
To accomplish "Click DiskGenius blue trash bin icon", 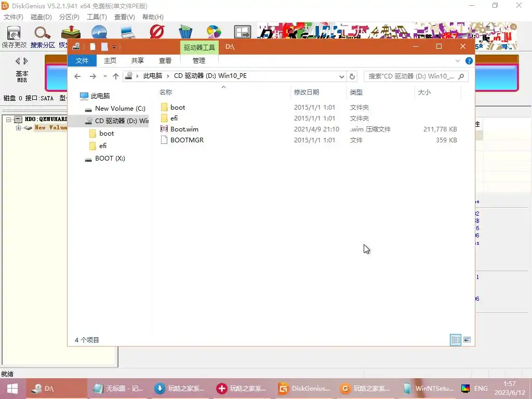I will tap(185, 32).
